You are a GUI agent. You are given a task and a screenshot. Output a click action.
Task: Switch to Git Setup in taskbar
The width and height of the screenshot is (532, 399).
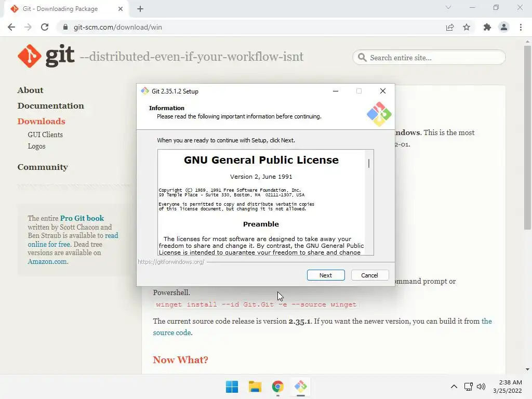[301, 387]
